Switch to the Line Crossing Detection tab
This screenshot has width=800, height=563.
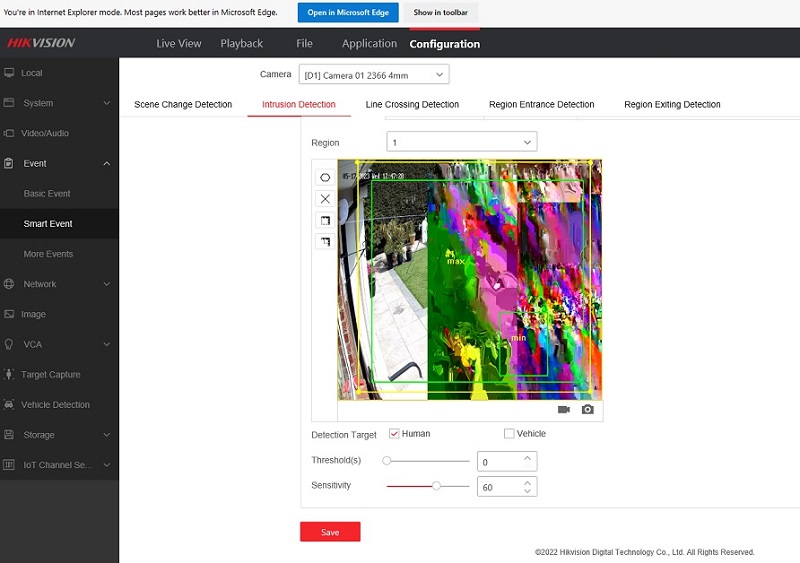coord(412,105)
